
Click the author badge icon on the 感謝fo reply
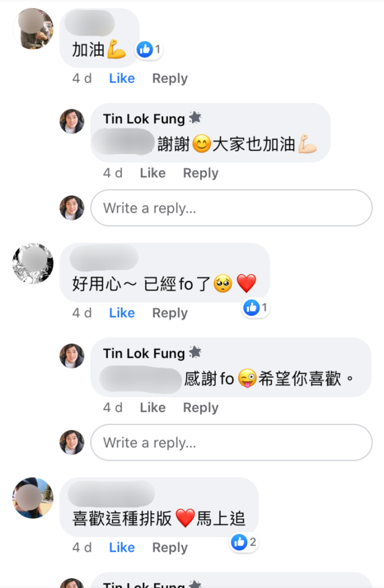[x=195, y=353]
